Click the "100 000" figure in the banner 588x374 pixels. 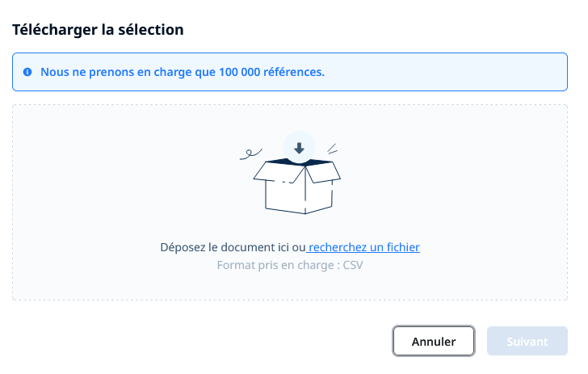click(240, 72)
